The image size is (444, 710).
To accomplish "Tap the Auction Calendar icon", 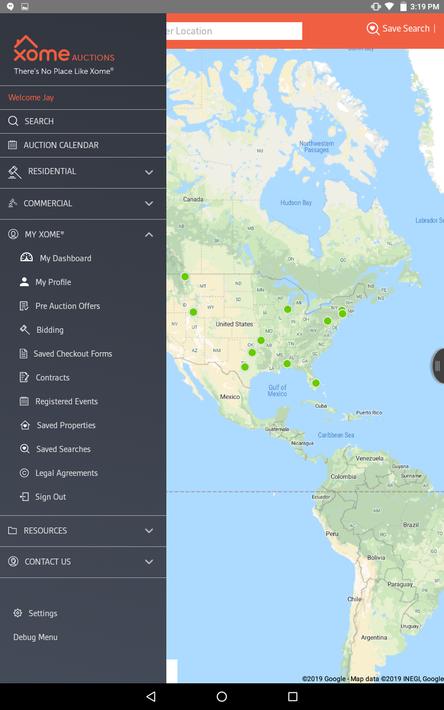I will tap(13, 145).
